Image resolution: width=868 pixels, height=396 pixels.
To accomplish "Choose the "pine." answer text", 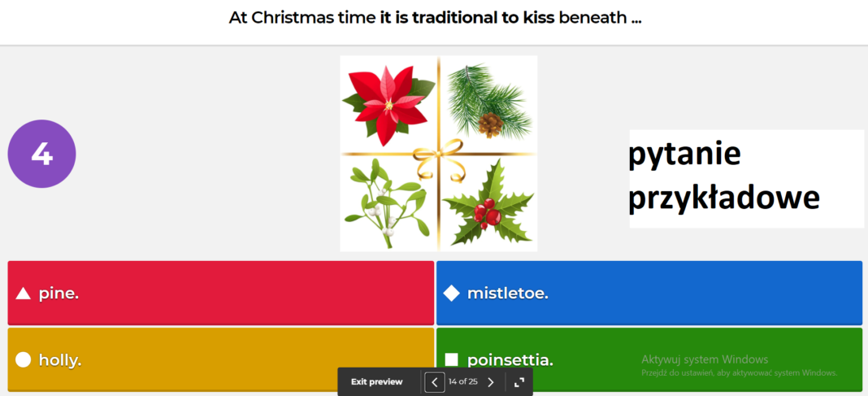I will (59, 294).
